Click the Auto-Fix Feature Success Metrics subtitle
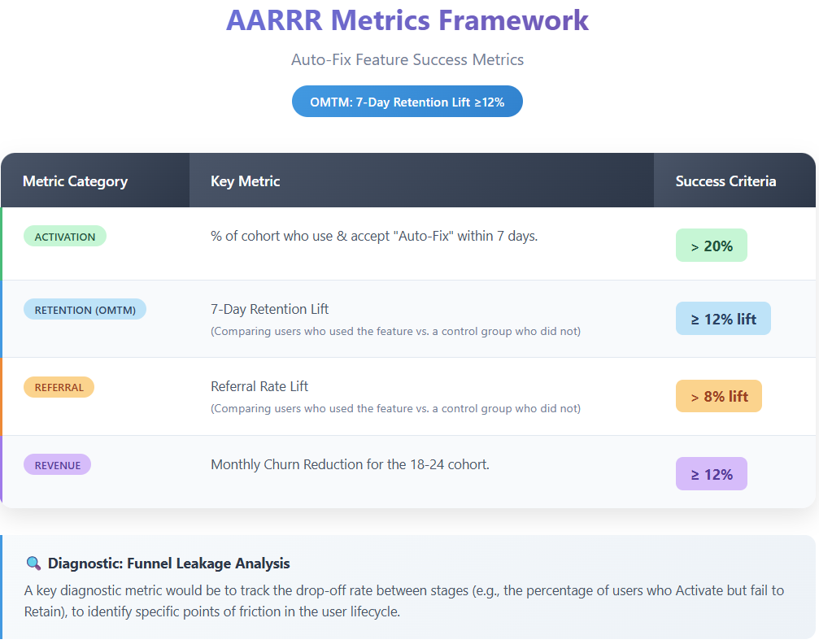Image resolution: width=819 pixels, height=644 pixels. pos(407,59)
